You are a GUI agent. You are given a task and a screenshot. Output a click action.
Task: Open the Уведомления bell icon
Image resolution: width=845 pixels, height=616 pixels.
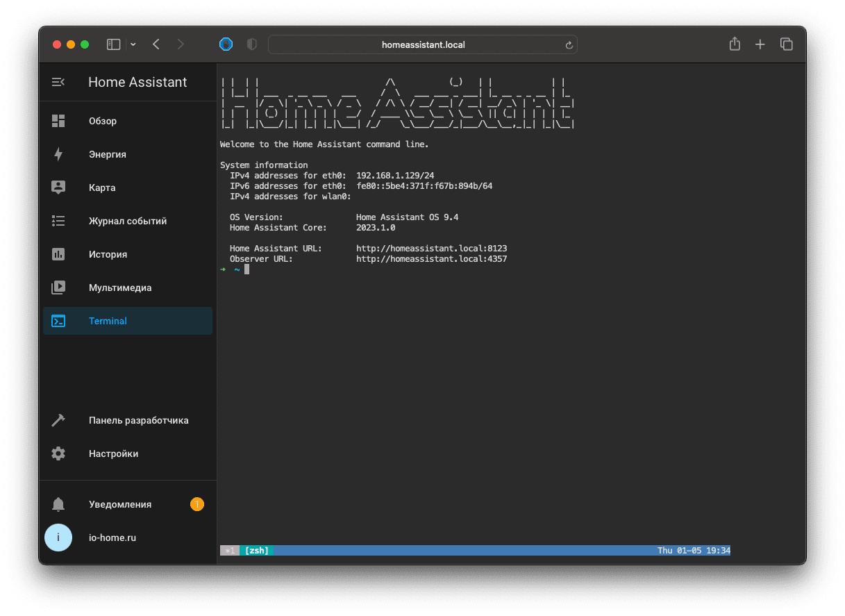[x=58, y=504]
